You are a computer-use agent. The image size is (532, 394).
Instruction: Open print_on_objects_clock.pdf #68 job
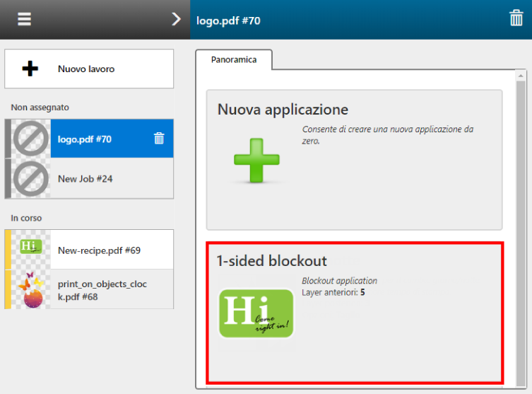89,290
